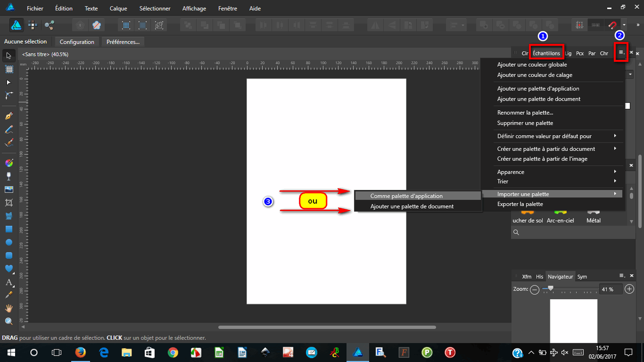The image size is (644, 362).
Task: Switch to Draw Persona
Action: pyautogui.click(x=17, y=25)
